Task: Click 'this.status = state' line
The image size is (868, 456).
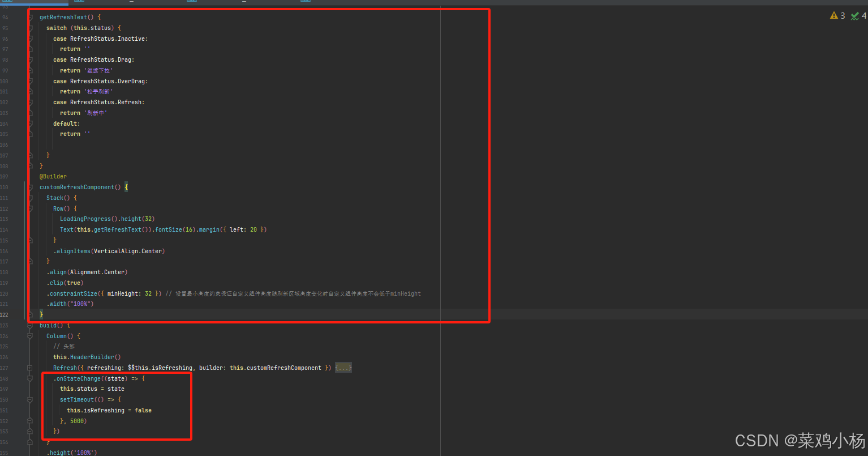Action: pyautogui.click(x=92, y=389)
